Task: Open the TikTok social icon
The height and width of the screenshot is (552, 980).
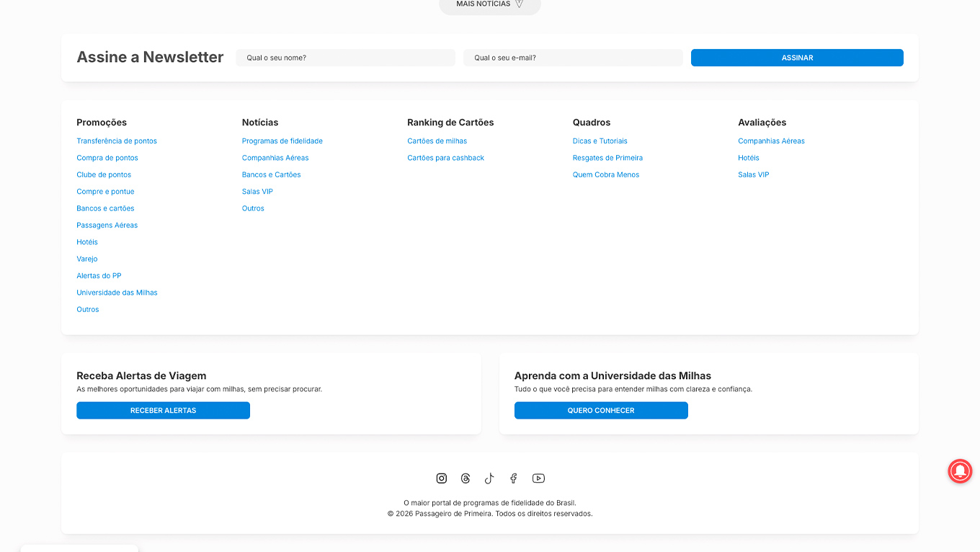Action: pyautogui.click(x=489, y=478)
